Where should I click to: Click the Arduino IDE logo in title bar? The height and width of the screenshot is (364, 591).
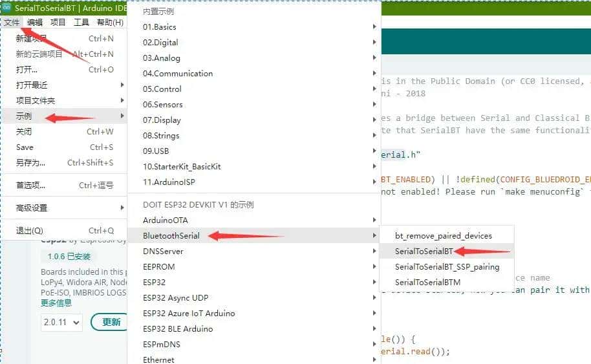point(7,7)
